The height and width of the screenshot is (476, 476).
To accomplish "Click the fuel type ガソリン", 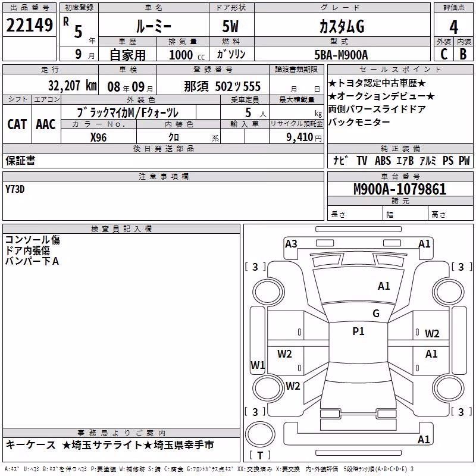I will pos(231,54).
